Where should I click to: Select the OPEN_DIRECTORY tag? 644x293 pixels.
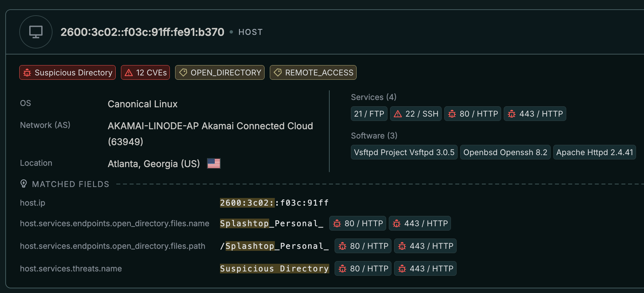pyautogui.click(x=220, y=72)
